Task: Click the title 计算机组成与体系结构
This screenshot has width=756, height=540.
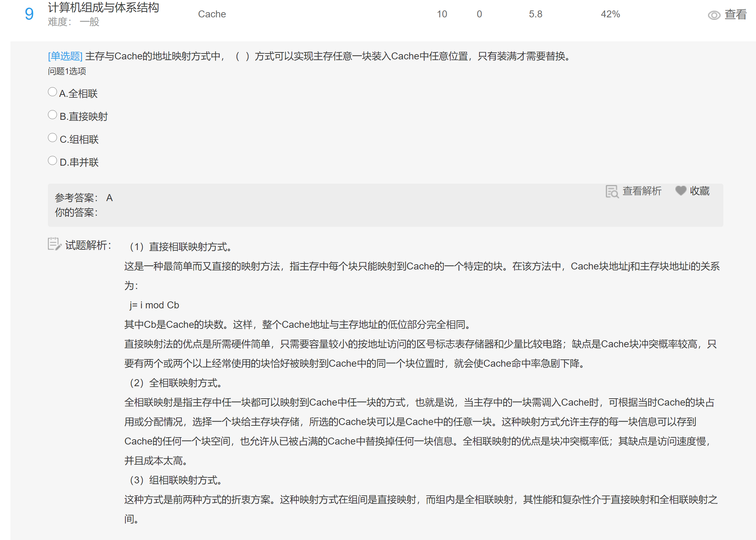Action: pyautogui.click(x=104, y=7)
